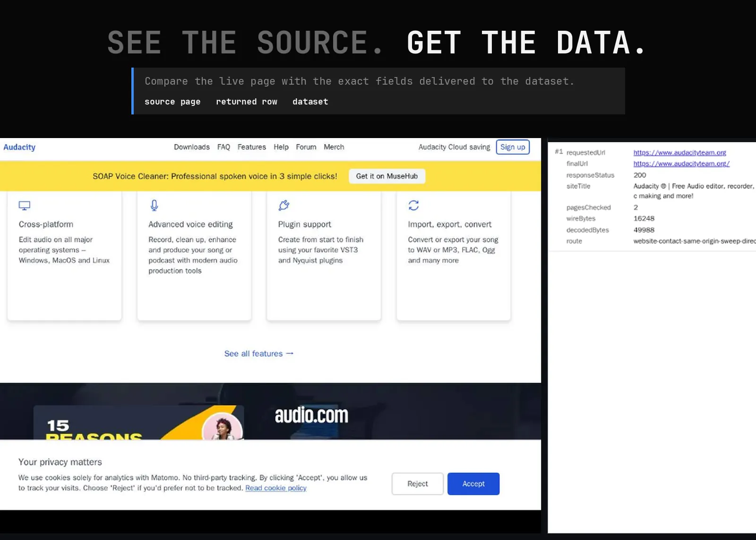Click the pagesChecked value 2

point(636,207)
